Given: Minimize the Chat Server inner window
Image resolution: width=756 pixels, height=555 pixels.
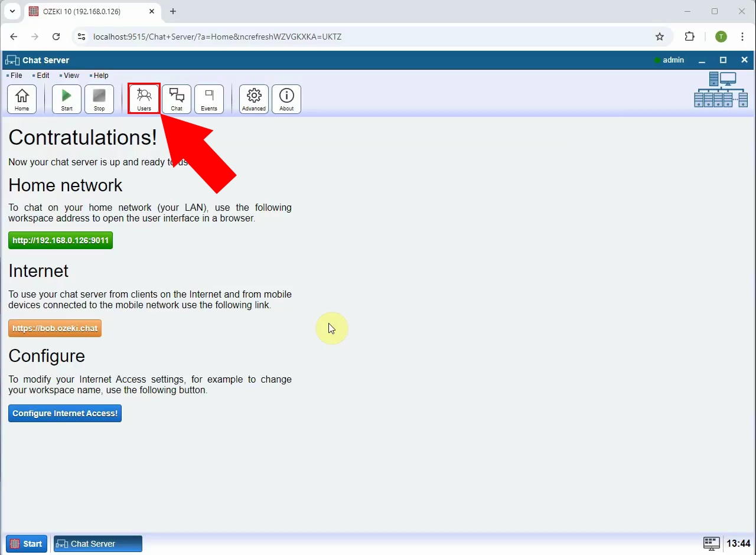Looking at the screenshot, I should [702, 60].
